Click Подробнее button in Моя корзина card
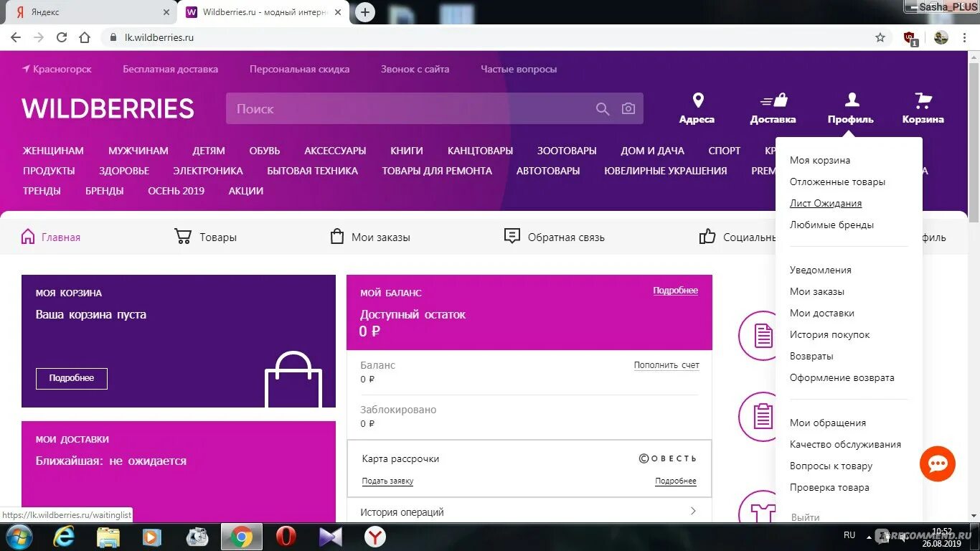The width and height of the screenshot is (980, 551). 72,378
